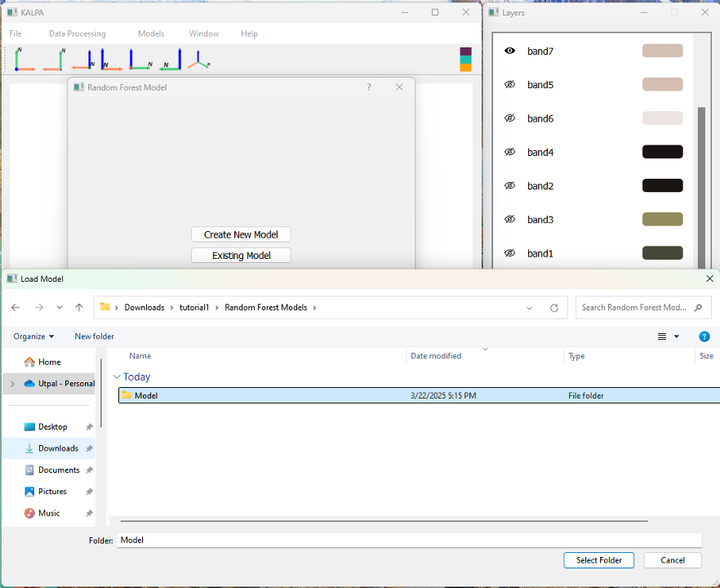
Task: Refresh the Random Forest Models folder listing
Action: [554, 308]
